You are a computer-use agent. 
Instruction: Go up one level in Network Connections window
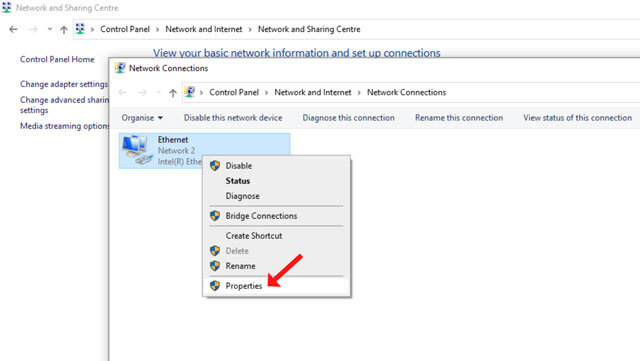[x=173, y=93]
